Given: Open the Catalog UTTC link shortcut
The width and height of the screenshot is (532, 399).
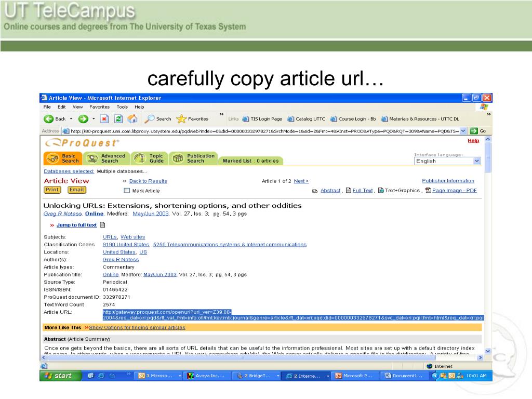Looking at the screenshot, I should (x=306, y=119).
